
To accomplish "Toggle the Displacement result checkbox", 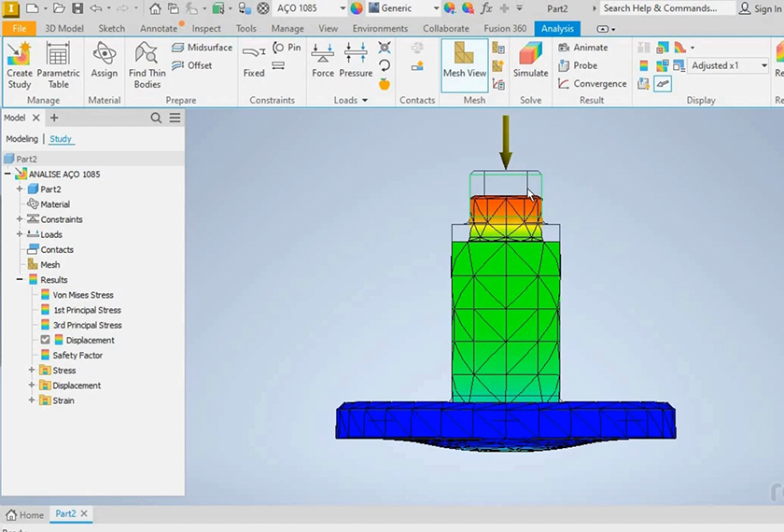I will tap(45, 341).
